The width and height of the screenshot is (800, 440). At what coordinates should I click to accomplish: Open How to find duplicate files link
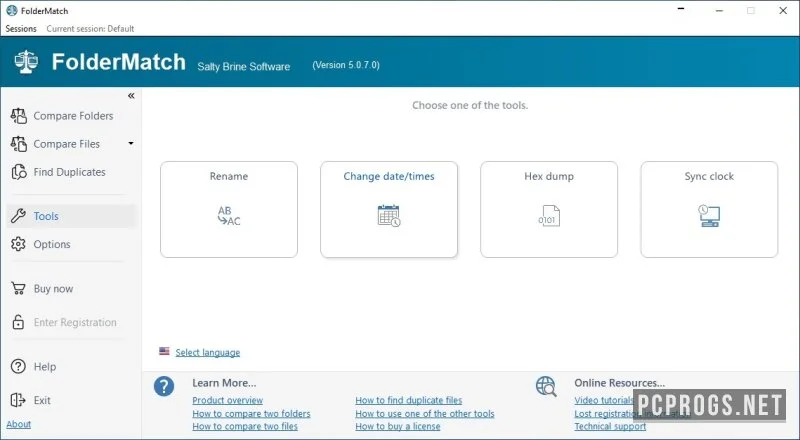pos(409,400)
